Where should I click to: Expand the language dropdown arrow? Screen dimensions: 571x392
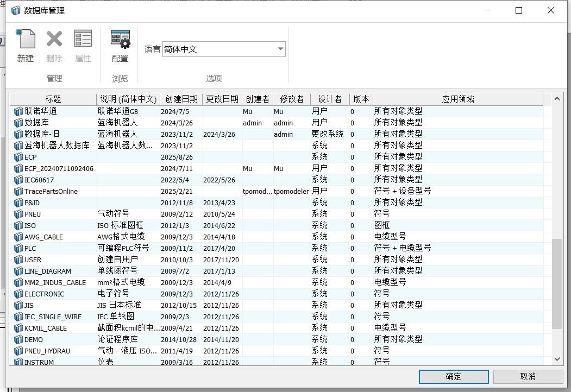coord(280,49)
